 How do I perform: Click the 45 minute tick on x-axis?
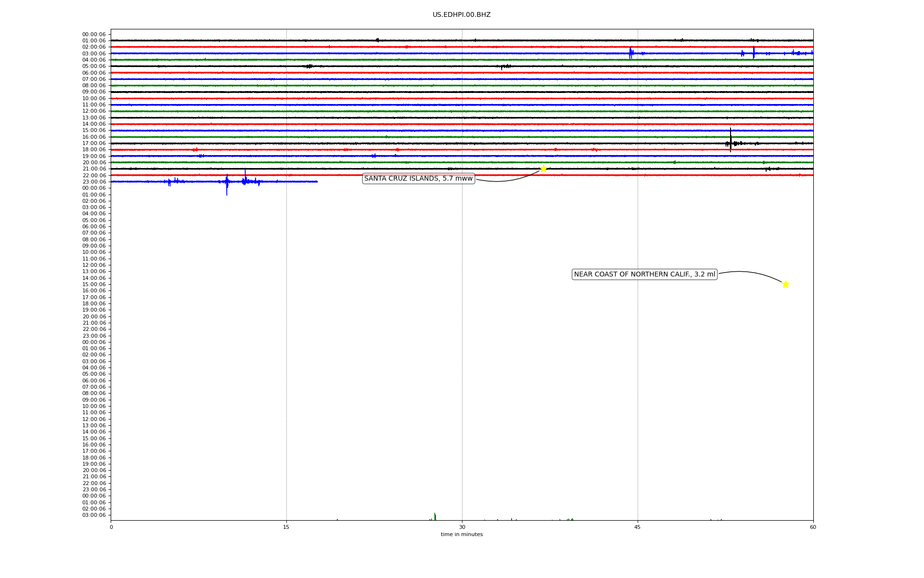[x=638, y=527]
